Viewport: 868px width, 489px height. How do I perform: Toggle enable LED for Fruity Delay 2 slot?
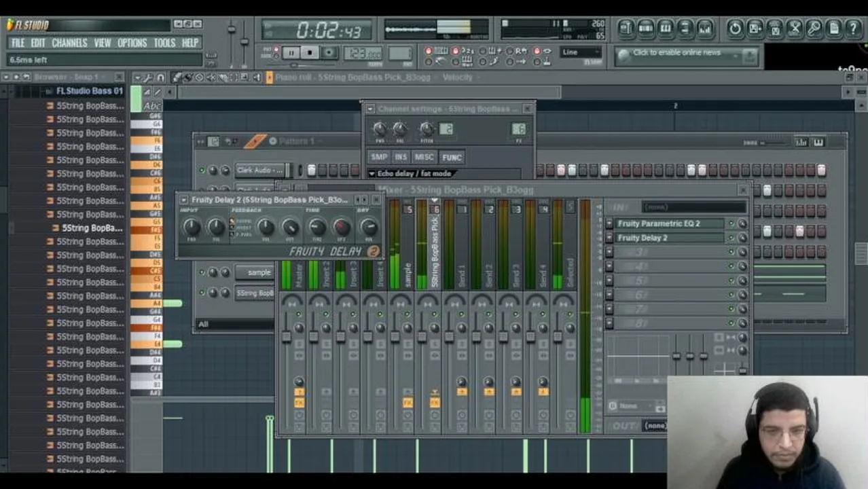coord(731,238)
